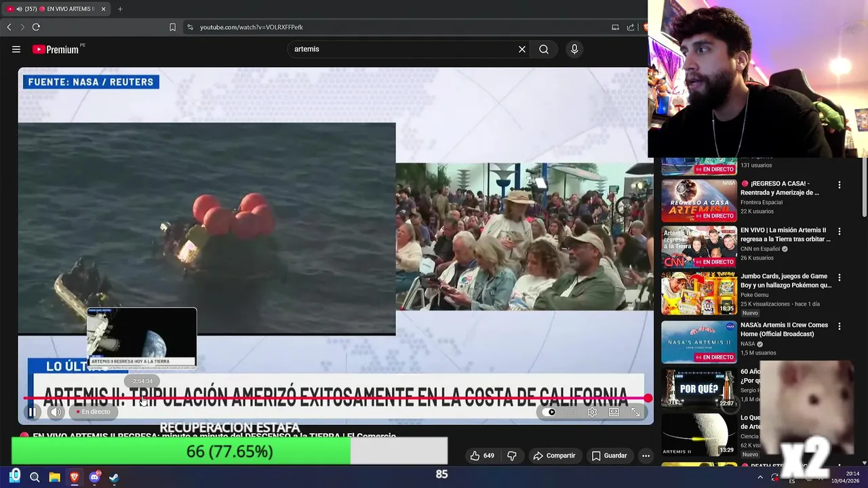Open options for Jumbo Cards video
Screen dimensions: 868x488
tap(840, 277)
